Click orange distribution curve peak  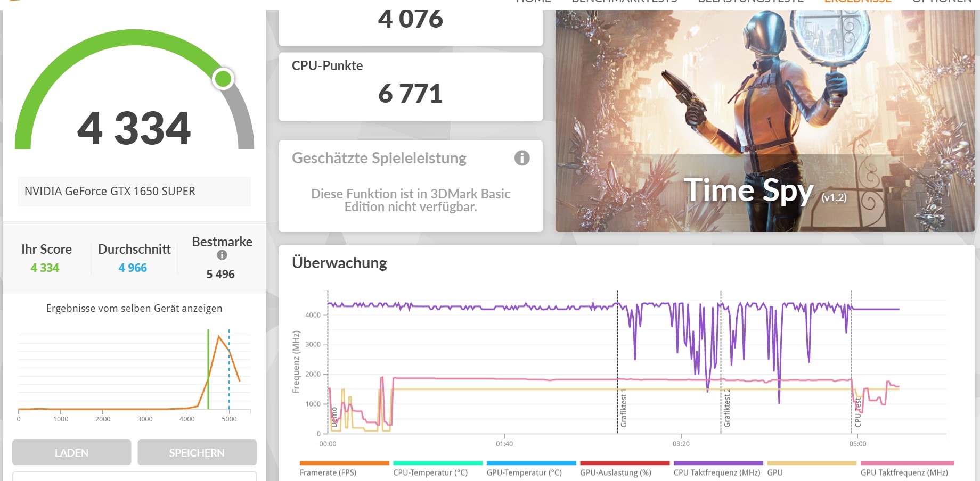[x=218, y=336]
